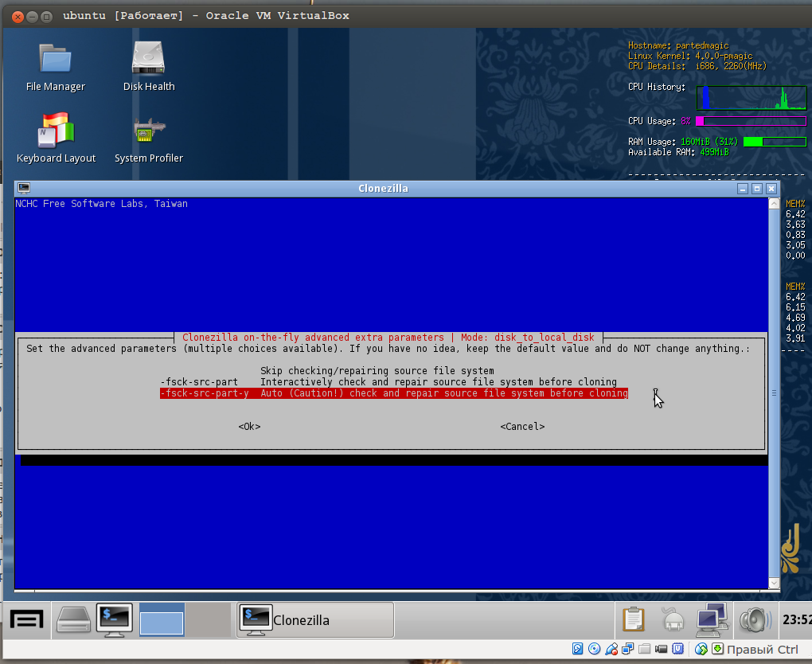Image resolution: width=812 pixels, height=664 pixels.
Task: Open the Clonezilla window menu icon in titlebar
Action: pos(24,189)
